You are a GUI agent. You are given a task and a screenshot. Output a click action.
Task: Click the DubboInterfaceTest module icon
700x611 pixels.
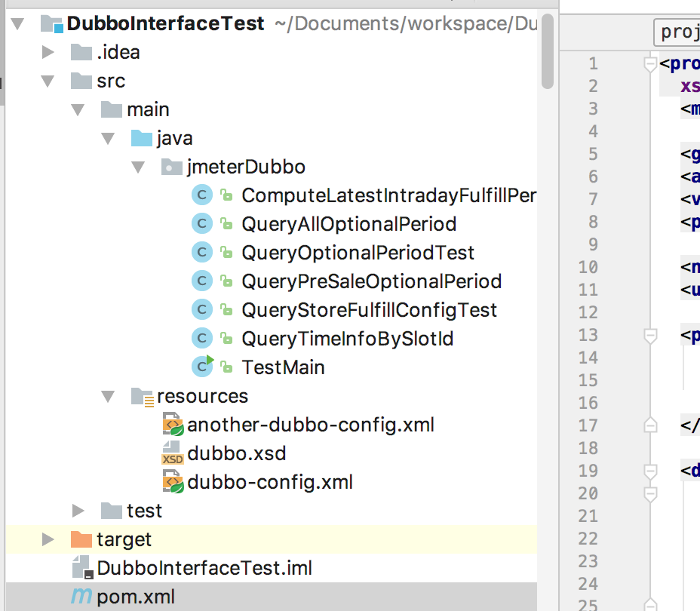click(x=52, y=23)
